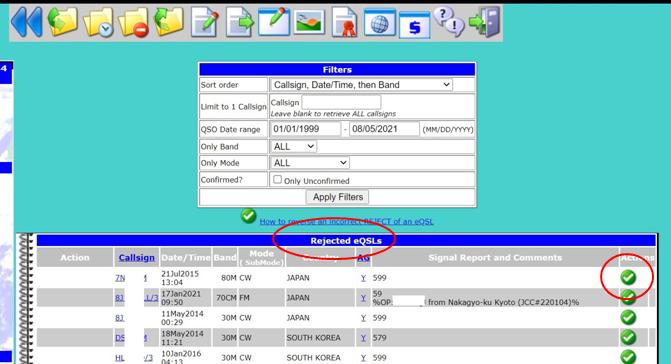
Task: Click AG Y link in the 21Jul2015 row
Action: pos(363,278)
